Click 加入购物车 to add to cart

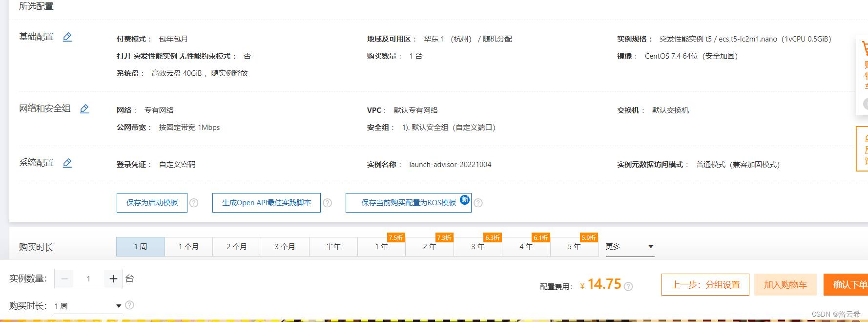click(785, 284)
